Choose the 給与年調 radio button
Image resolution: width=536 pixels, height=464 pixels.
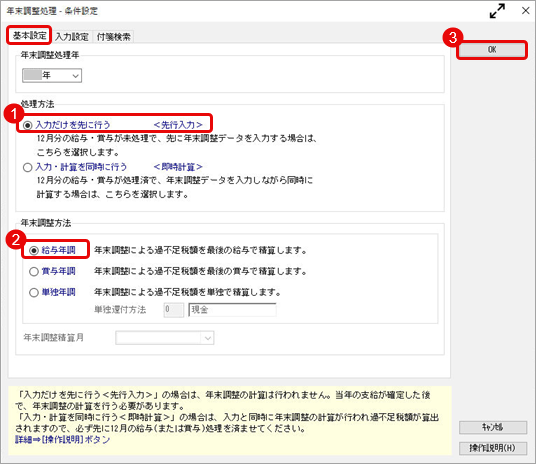click(x=34, y=250)
